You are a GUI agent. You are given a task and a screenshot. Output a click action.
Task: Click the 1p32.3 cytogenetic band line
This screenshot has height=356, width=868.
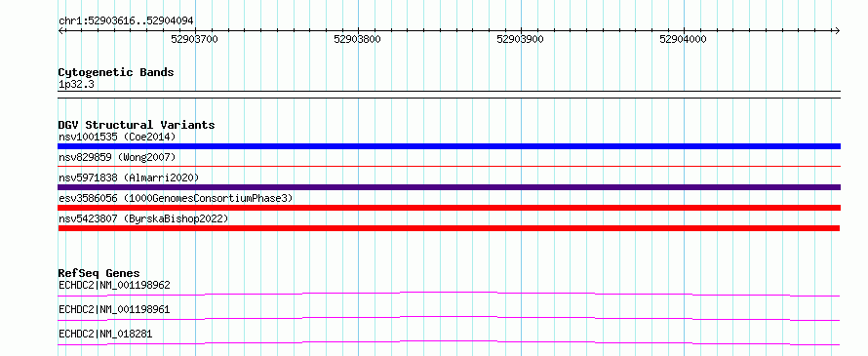pyautogui.click(x=449, y=95)
